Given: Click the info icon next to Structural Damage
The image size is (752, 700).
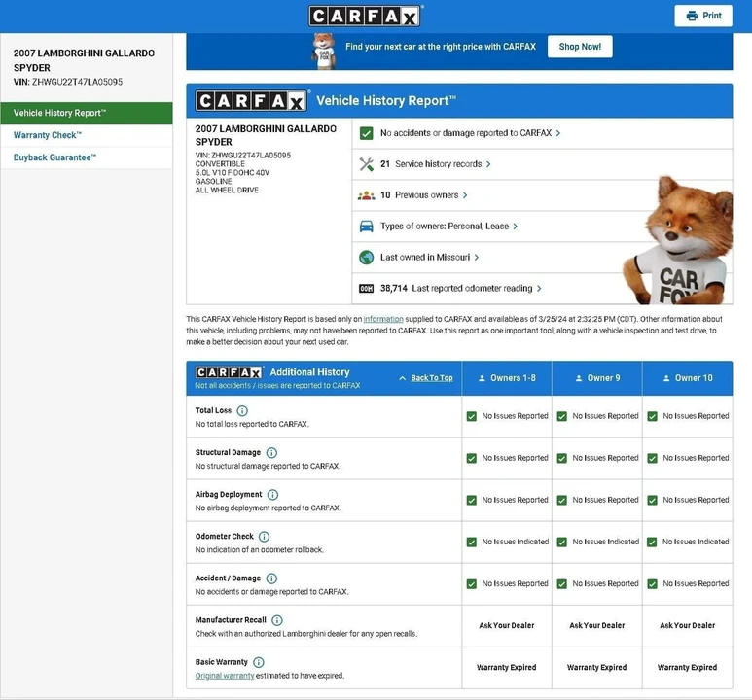Looking at the screenshot, I should point(271,453).
